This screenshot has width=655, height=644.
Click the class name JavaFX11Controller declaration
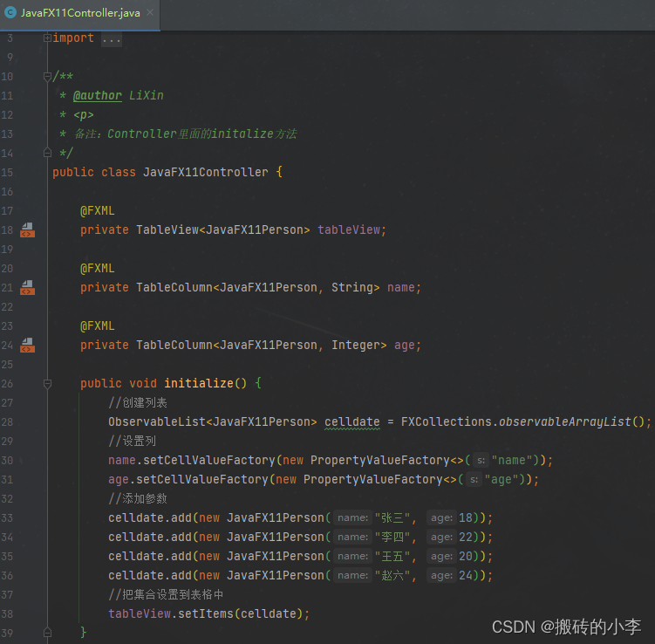(x=206, y=172)
